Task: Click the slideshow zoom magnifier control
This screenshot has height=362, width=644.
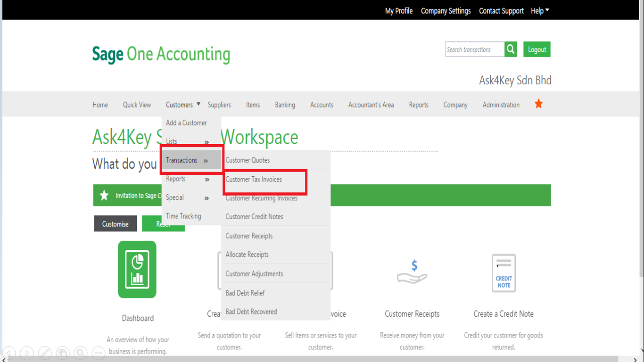Action: (81, 353)
